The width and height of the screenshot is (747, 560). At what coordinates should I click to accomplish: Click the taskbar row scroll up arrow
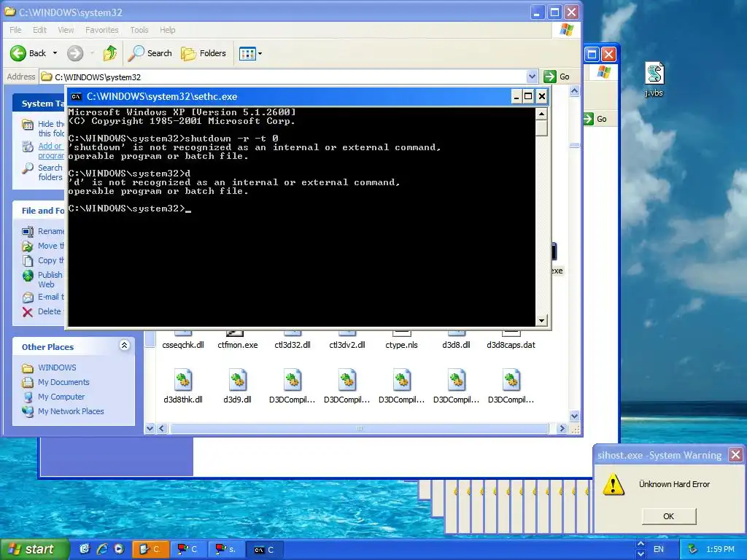[x=640, y=544]
